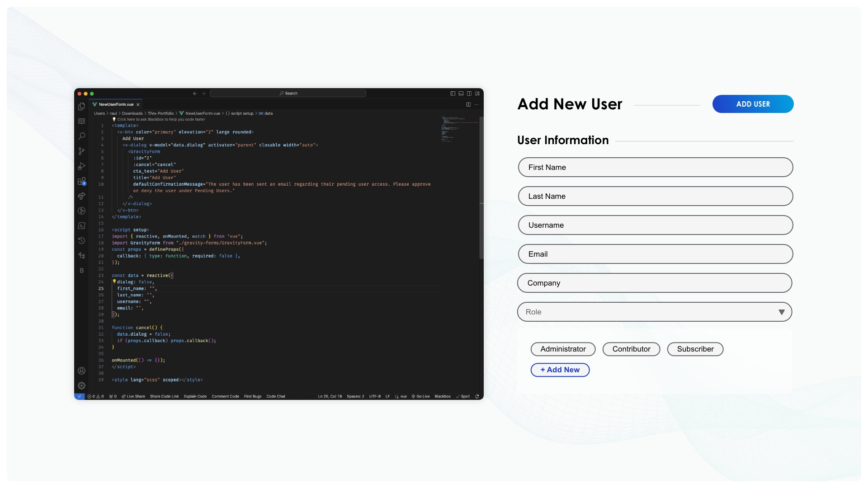868x488 pixels.
Task: Open the Accounts icon in activity bar
Action: [81, 371]
